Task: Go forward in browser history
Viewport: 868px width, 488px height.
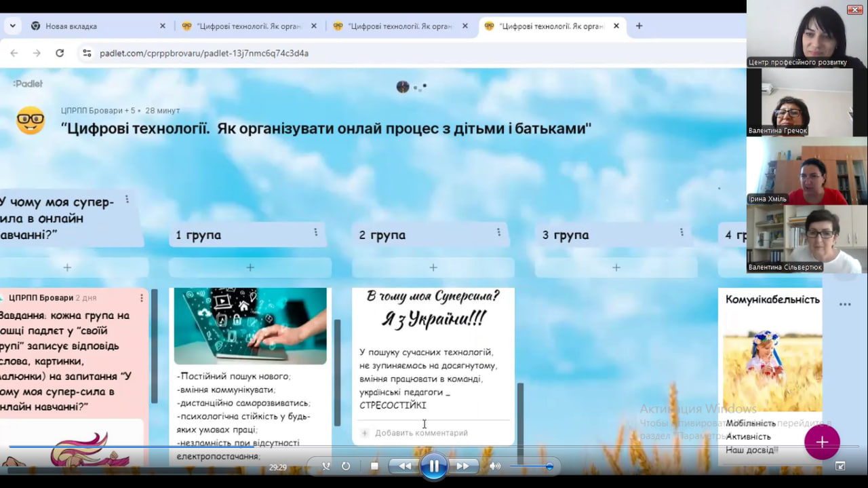Action: [37, 53]
